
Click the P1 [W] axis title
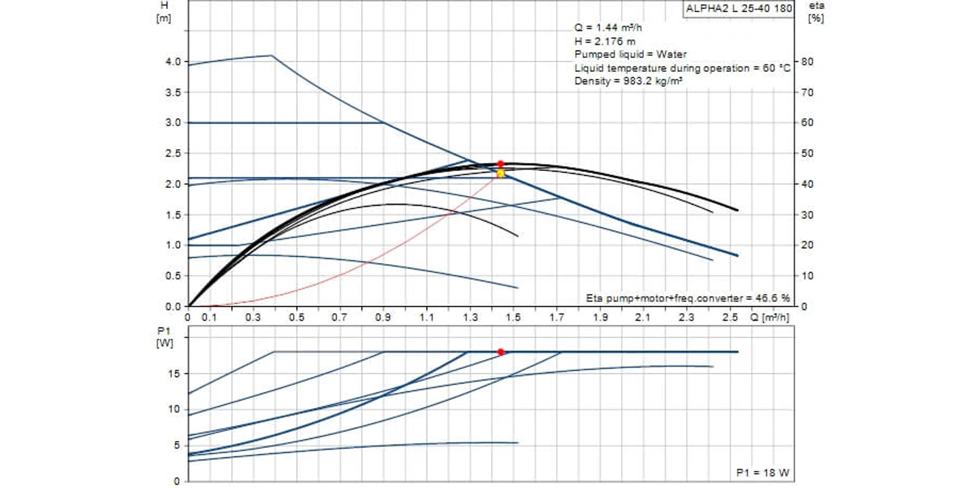click(164, 337)
